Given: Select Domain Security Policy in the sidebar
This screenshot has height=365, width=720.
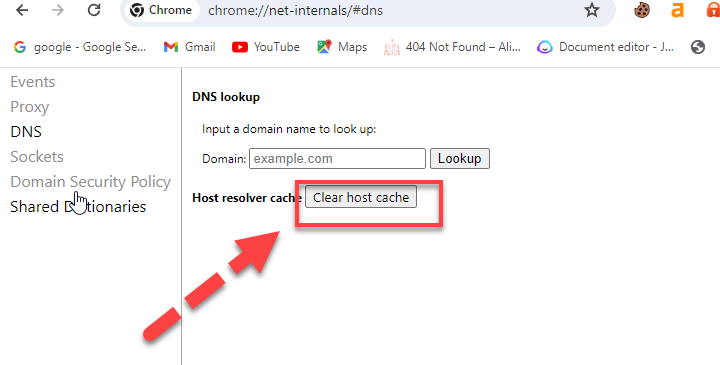Looking at the screenshot, I should pyautogui.click(x=90, y=182).
